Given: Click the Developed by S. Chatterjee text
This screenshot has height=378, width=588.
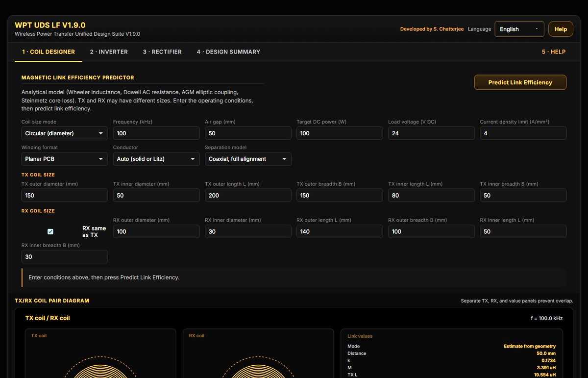Looking at the screenshot, I should (x=432, y=29).
